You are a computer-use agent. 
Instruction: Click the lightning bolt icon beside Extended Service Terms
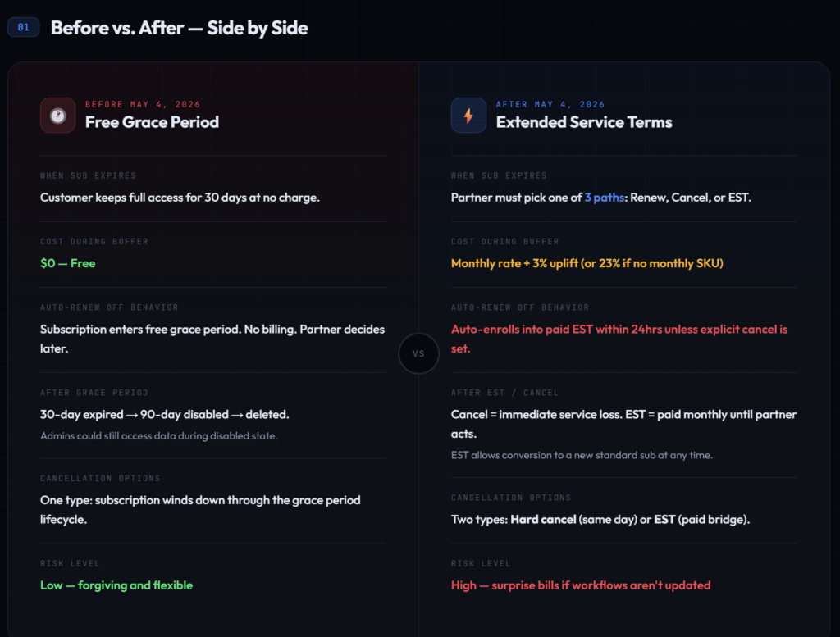(468, 115)
